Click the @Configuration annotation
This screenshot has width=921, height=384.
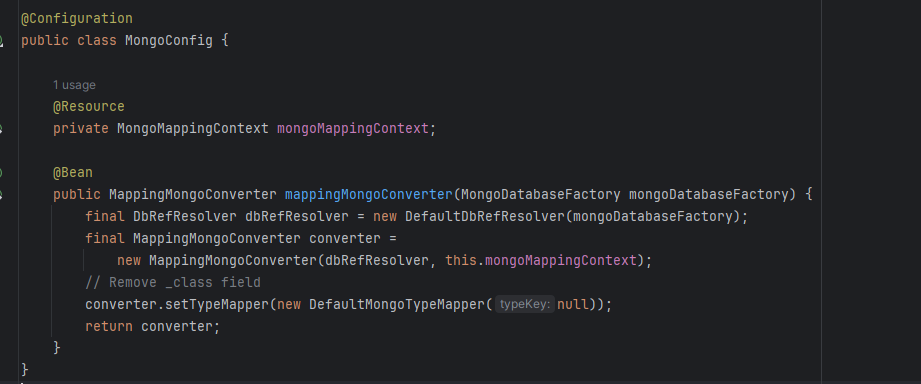(77, 19)
